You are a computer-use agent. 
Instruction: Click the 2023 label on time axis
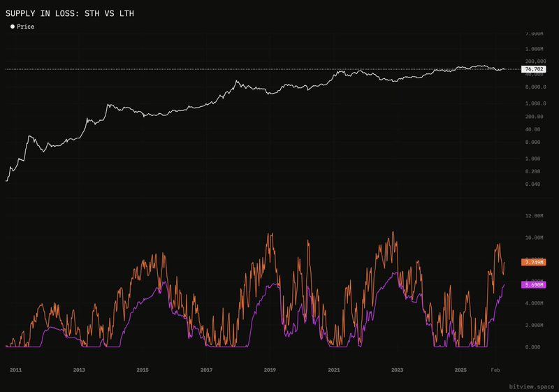[397, 370]
